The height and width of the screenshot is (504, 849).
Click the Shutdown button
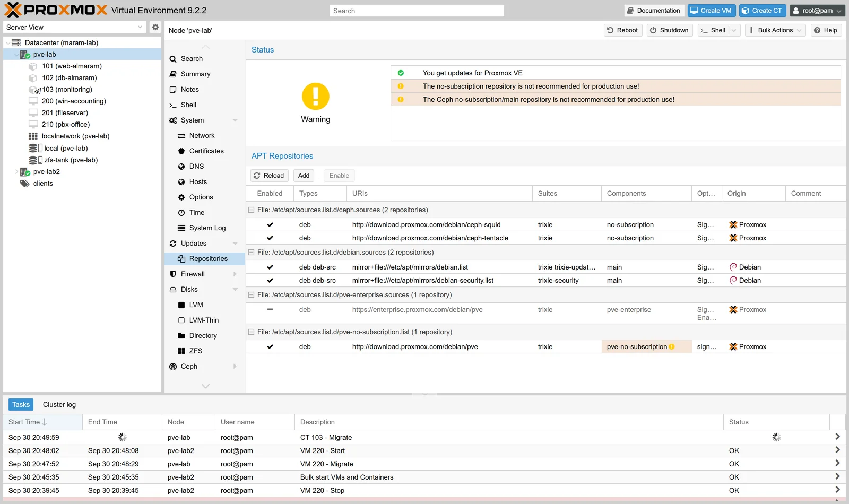click(670, 30)
